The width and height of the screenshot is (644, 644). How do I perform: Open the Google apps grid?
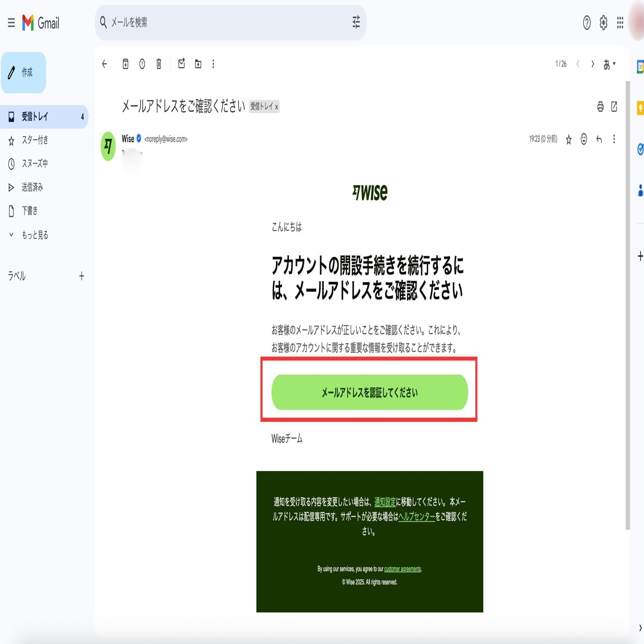click(620, 23)
